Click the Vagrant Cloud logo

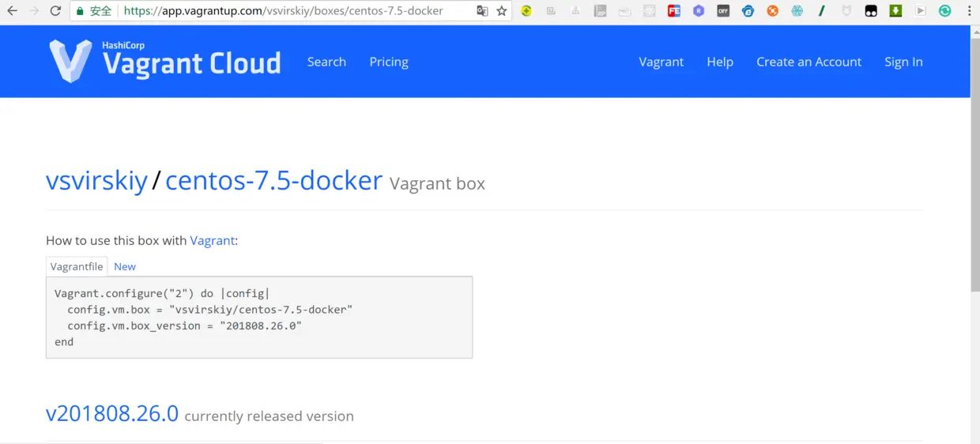[165, 62]
